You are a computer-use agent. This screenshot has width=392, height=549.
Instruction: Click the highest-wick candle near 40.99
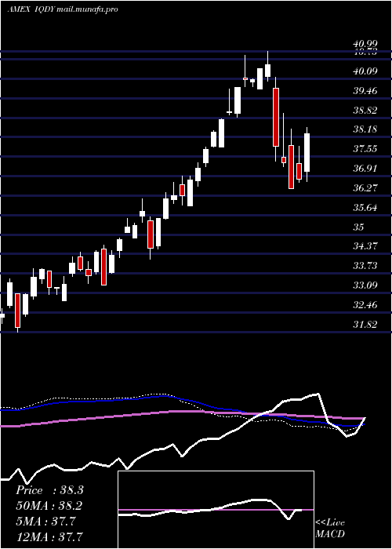(x=268, y=71)
